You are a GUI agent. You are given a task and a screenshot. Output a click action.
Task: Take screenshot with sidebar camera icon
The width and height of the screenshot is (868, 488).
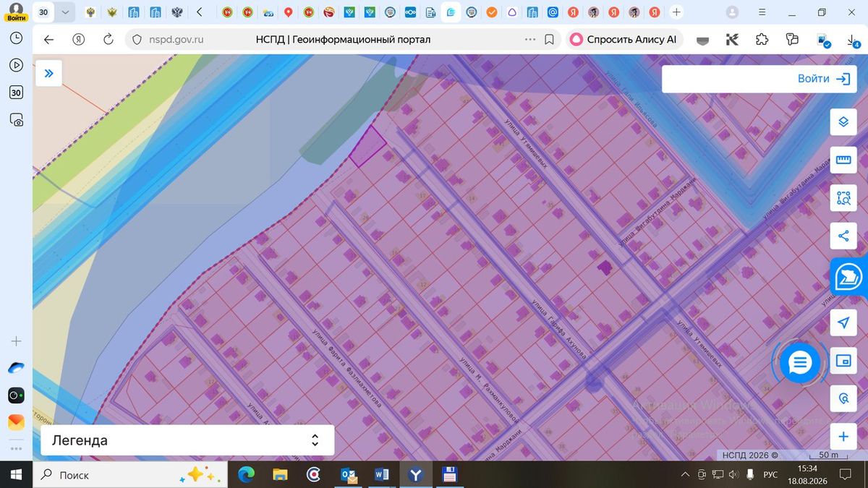(x=16, y=120)
